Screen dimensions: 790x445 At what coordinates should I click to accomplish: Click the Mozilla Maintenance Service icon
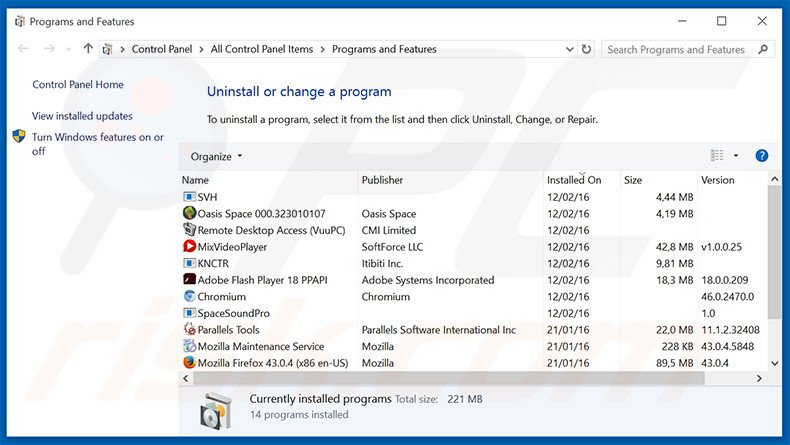189,346
